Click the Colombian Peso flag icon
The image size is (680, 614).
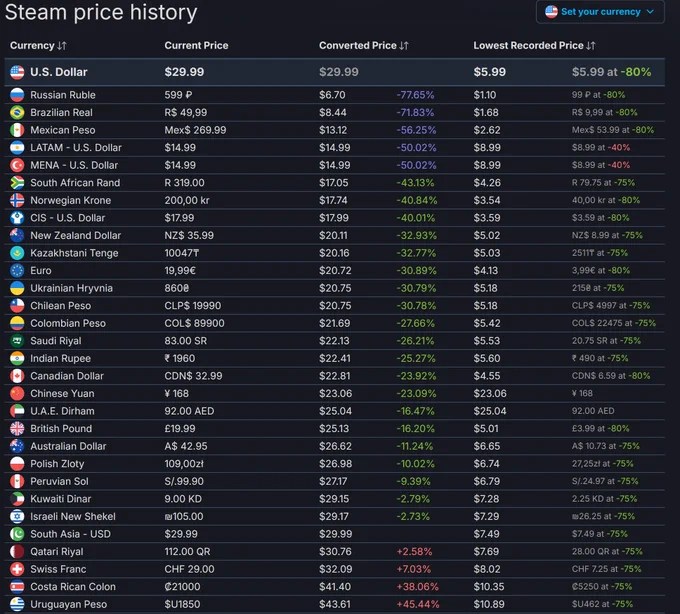[x=17, y=323]
